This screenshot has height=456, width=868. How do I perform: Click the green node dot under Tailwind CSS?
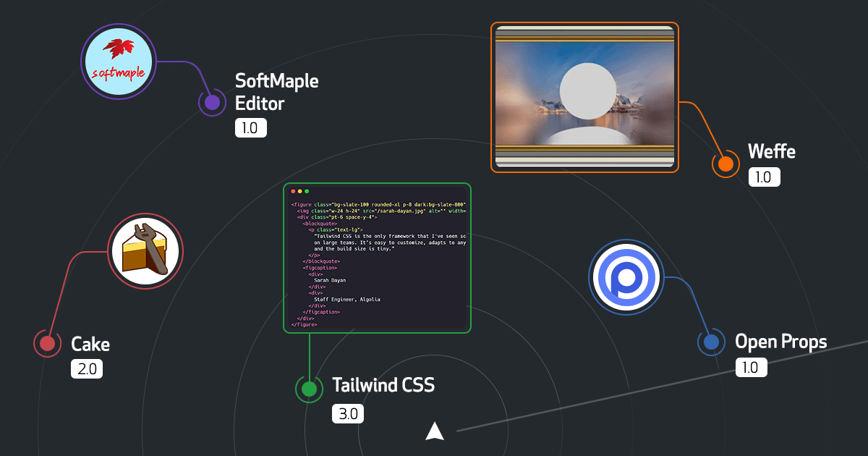pyautogui.click(x=308, y=389)
